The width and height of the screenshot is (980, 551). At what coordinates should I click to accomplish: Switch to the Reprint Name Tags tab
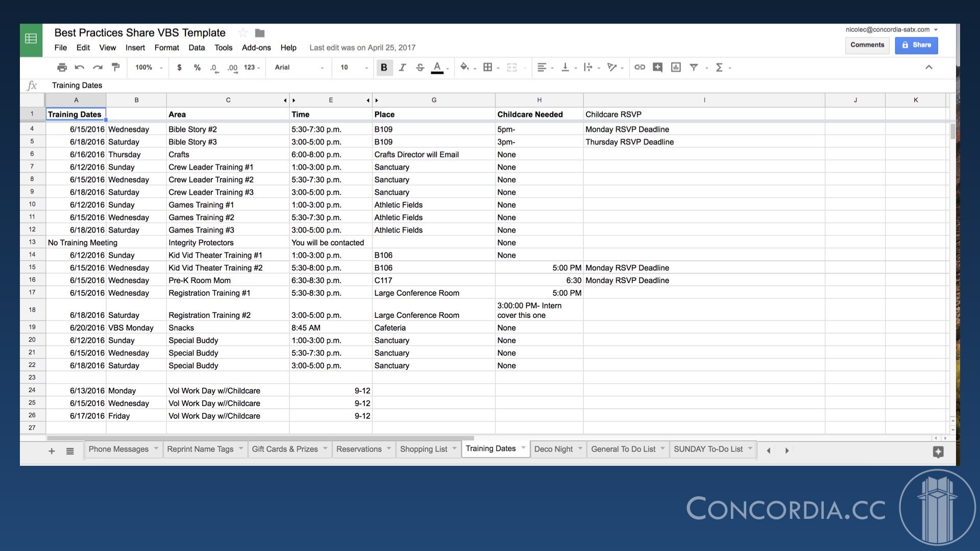200,449
